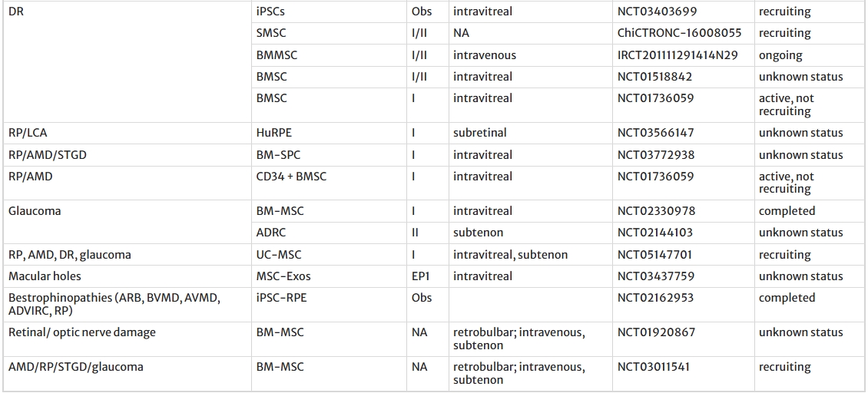Open trial NCT03011541
Image resolution: width=868 pixels, height=393 pixels.
(x=654, y=367)
